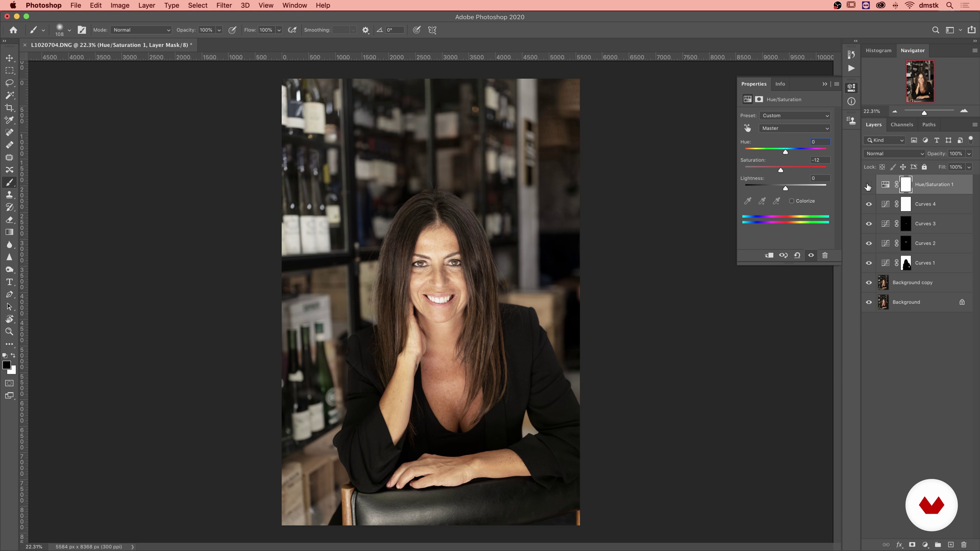This screenshot has width=980, height=551.
Task: Select the Clone Stamp tool
Action: [9, 195]
